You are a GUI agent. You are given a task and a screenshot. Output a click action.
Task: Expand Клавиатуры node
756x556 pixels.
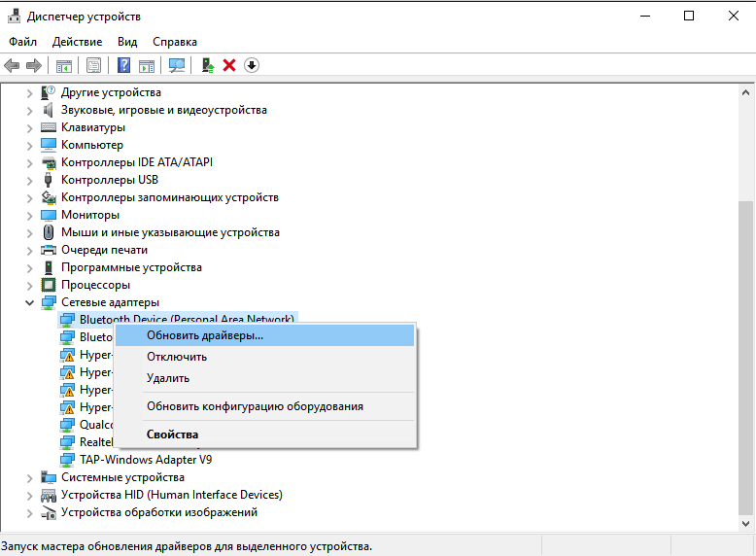click(x=30, y=127)
